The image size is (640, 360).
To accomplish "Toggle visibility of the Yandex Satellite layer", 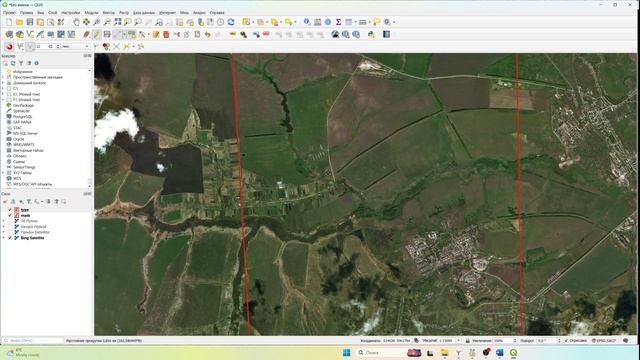I will (10, 232).
